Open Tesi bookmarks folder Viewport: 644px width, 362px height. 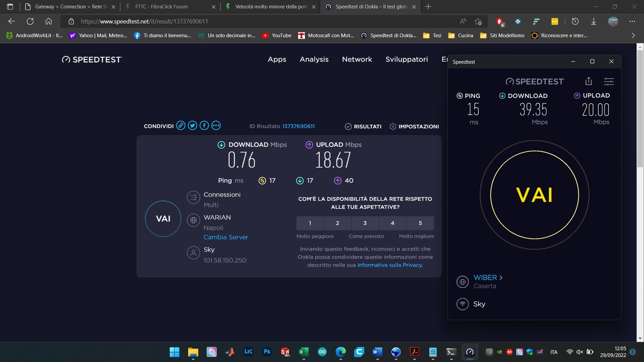pyautogui.click(x=432, y=36)
